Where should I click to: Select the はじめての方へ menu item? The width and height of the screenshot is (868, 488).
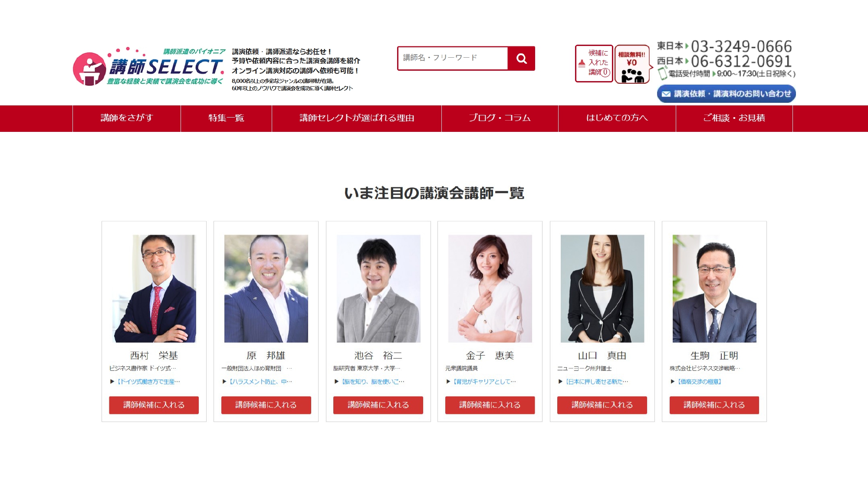click(x=617, y=118)
